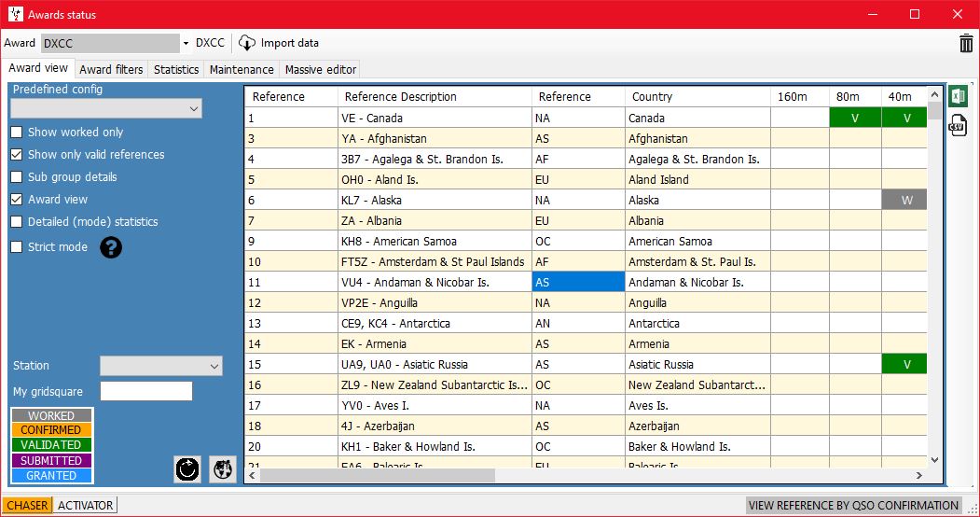980x517 pixels.
Task: Sort by Reference Description column header
Action: [x=435, y=97]
